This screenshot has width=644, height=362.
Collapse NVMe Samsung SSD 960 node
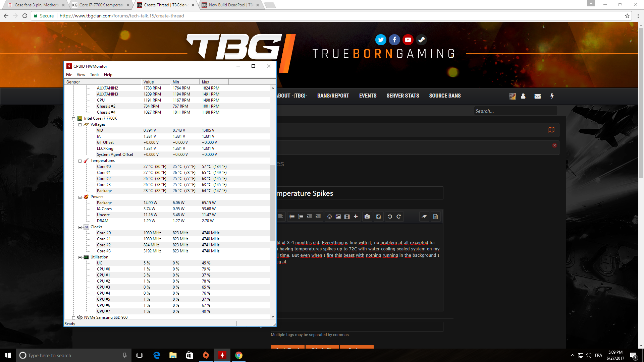(74, 318)
